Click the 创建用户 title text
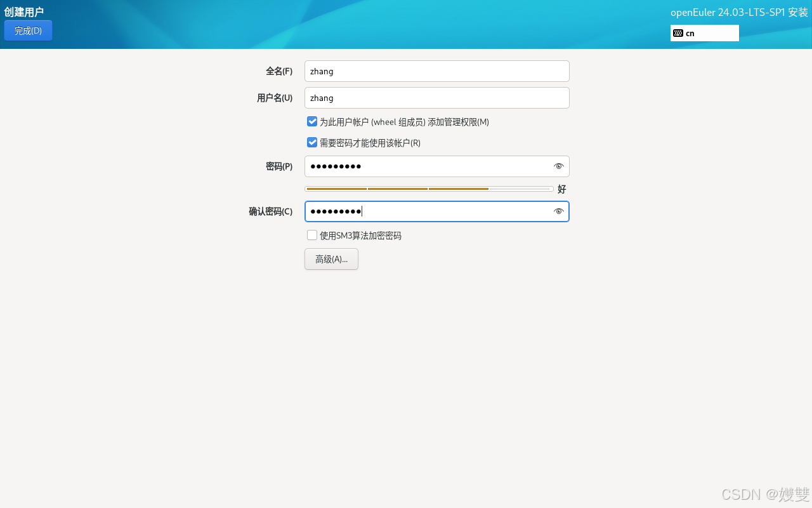Viewport: 812px width, 508px height. (x=24, y=11)
